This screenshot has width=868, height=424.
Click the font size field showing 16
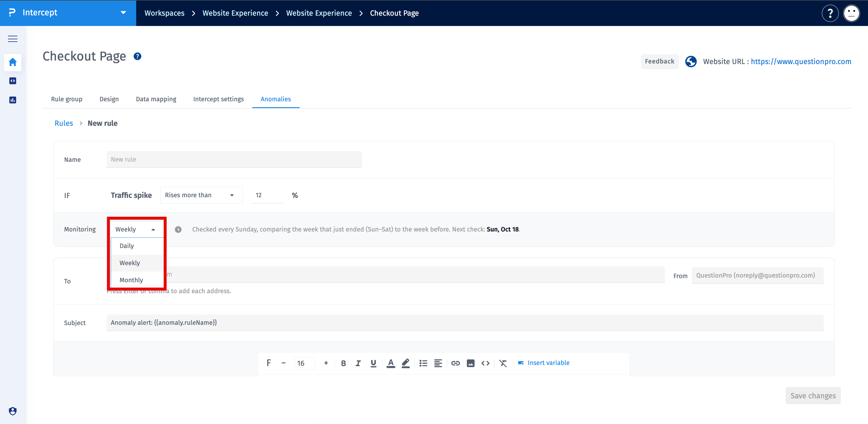pyautogui.click(x=305, y=363)
